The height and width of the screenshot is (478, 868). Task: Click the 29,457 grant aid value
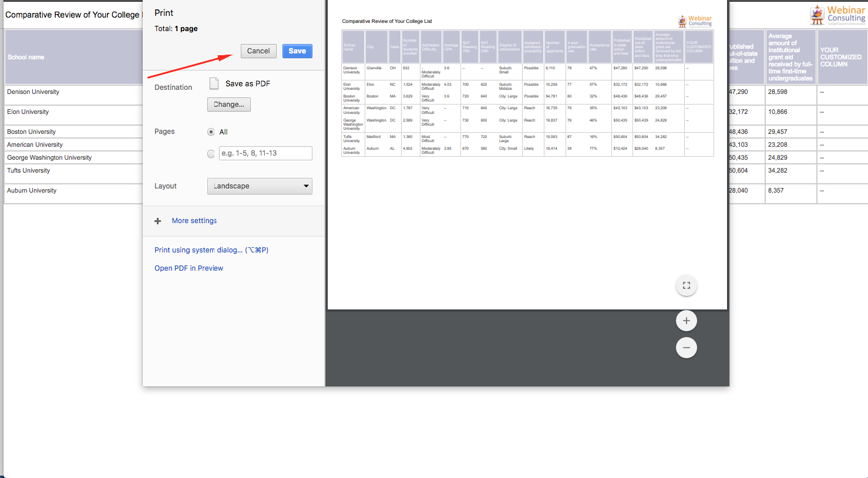[778, 132]
